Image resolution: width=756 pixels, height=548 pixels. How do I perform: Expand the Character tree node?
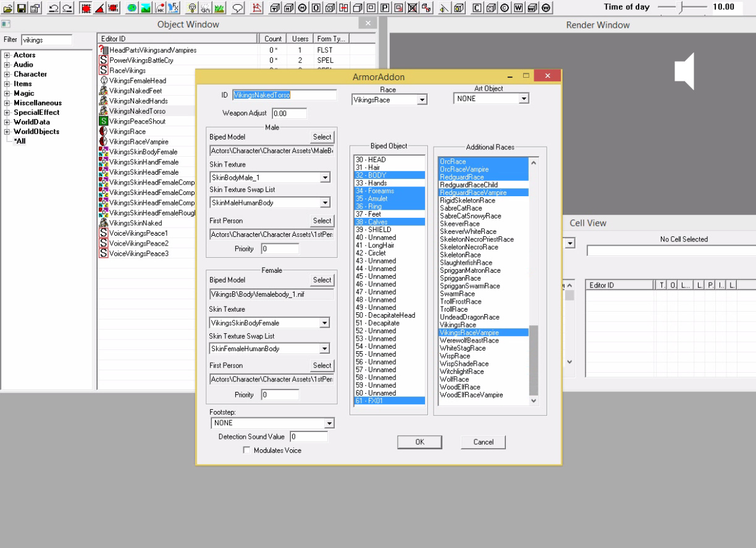(7, 75)
